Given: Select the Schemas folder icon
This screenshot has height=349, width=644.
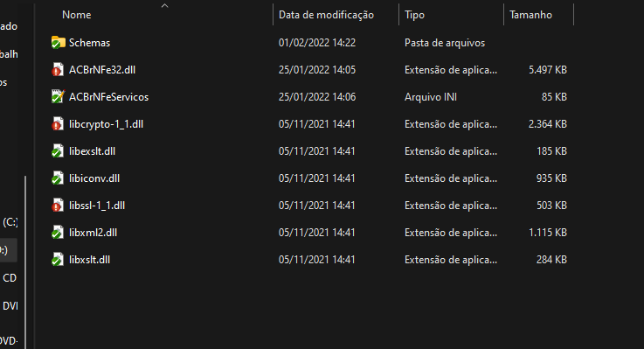Looking at the screenshot, I should [x=58, y=42].
